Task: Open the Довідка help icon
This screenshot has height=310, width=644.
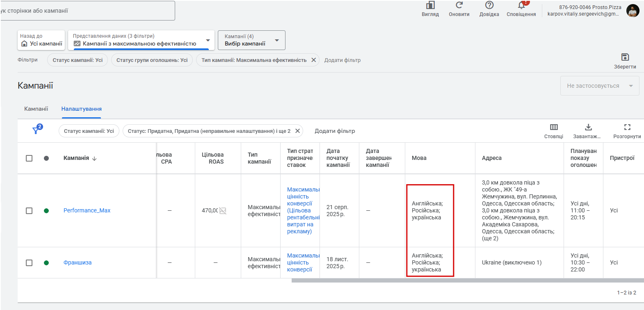Action: pos(489,5)
